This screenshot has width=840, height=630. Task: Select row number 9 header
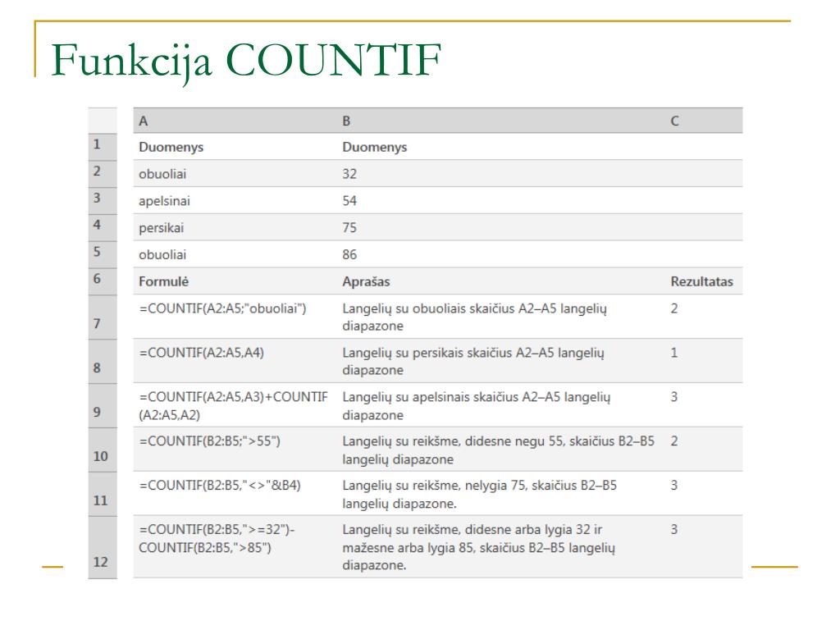103,405
